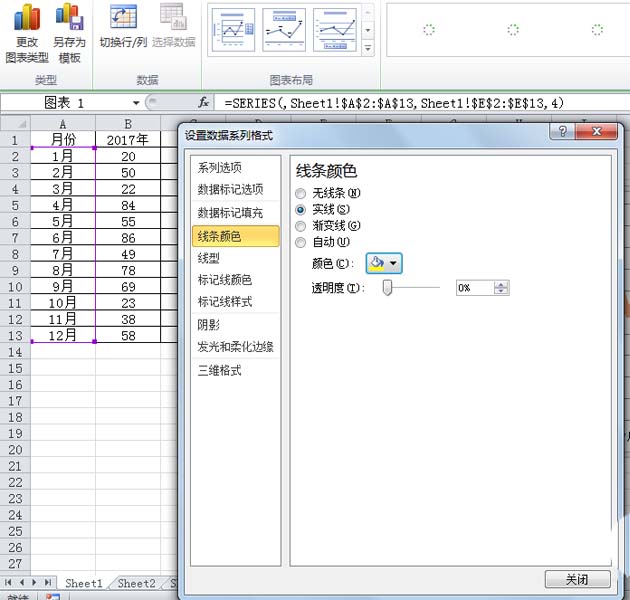630x600 pixels.
Task: Expand the chart layouts gallery more arrow
Action: [368, 48]
